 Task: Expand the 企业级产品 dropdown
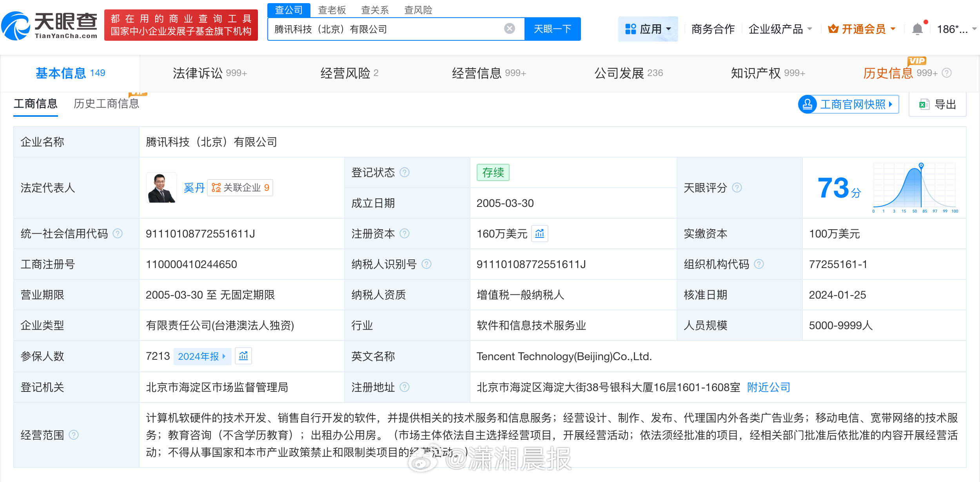pos(780,29)
